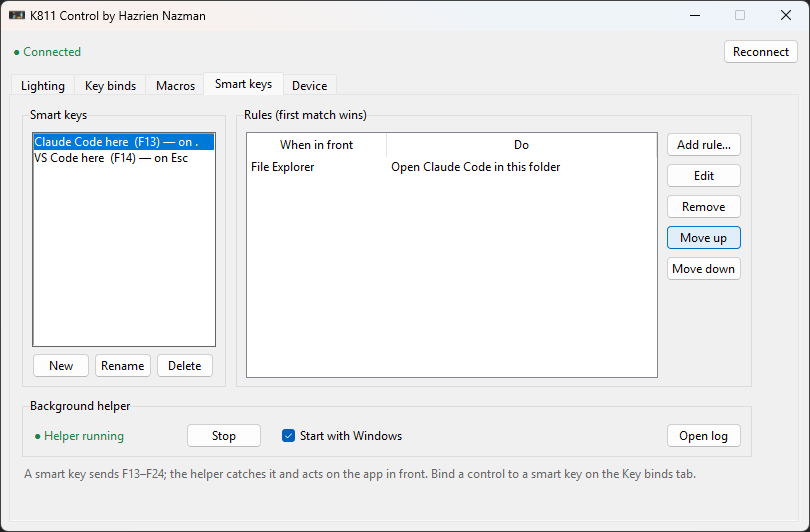Open the helper log
810x532 pixels.
(704, 436)
